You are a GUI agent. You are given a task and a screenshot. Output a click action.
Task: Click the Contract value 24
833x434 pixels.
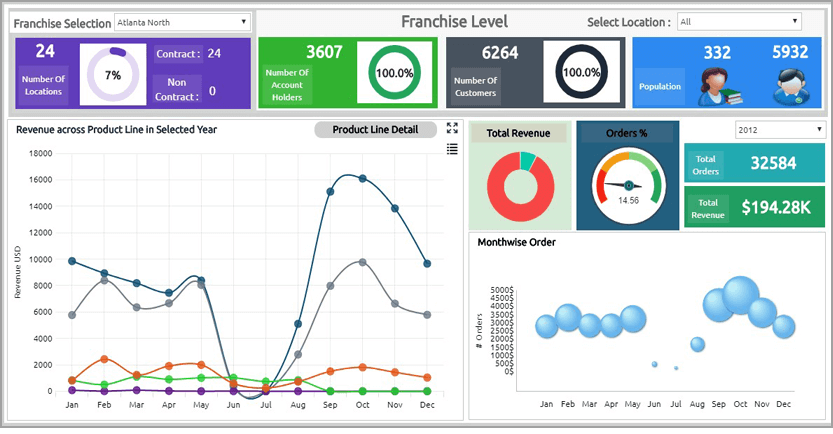pos(214,53)
